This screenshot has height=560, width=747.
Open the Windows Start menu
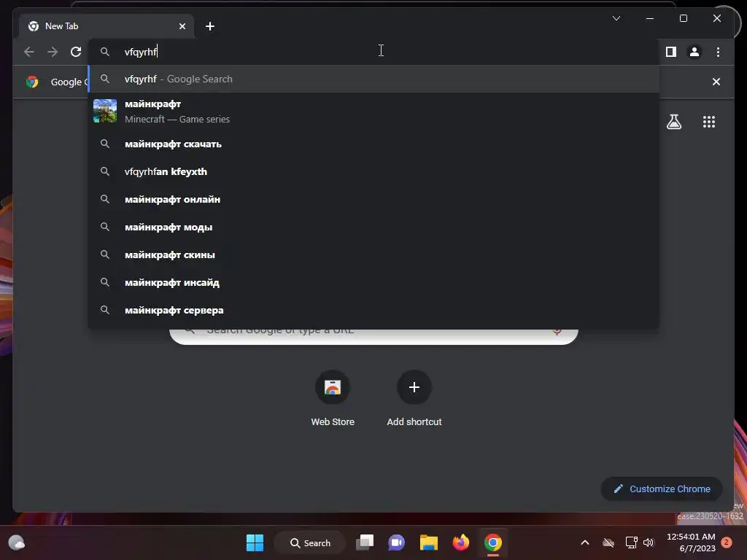pyautogui.click(x=255, y=542)
